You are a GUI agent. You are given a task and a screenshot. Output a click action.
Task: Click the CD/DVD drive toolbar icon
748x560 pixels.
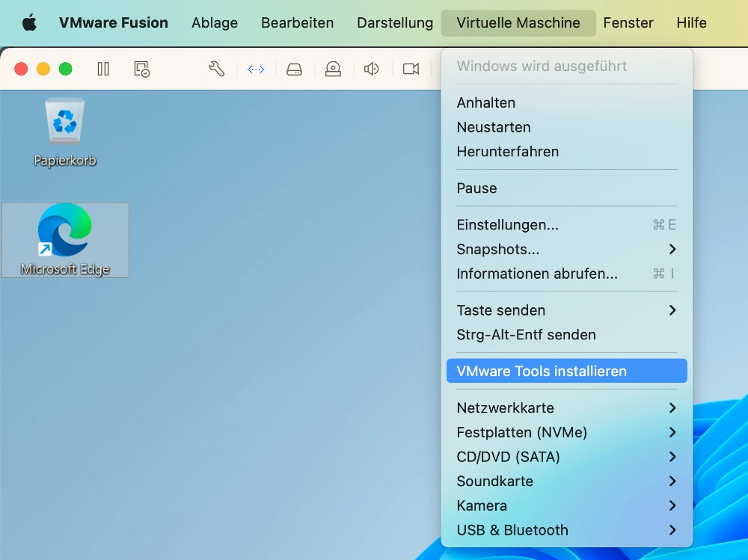[333, 70]
